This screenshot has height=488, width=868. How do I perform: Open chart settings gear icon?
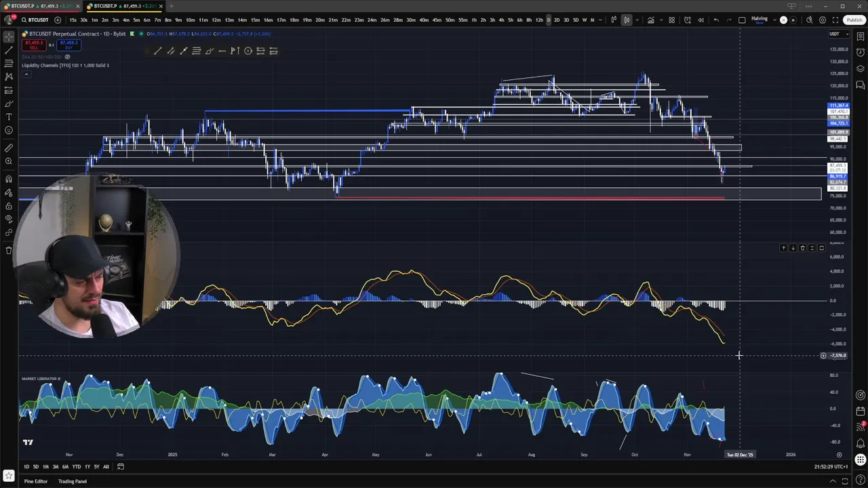823,20
